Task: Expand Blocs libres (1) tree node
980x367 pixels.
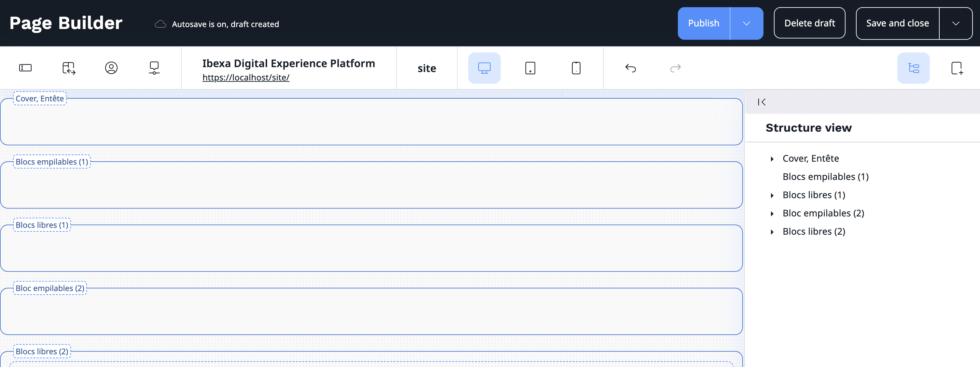Action: 772,195
